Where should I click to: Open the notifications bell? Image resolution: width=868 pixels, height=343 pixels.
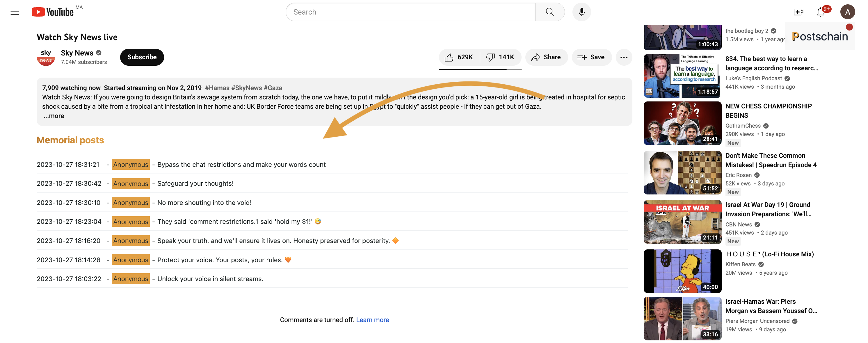pos(821,12)
